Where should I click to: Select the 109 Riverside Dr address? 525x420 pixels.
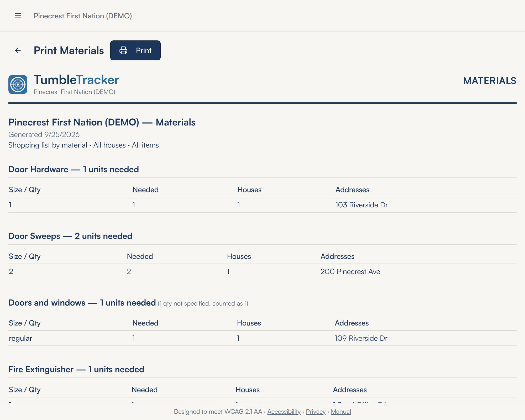click(x=361, y=338)
